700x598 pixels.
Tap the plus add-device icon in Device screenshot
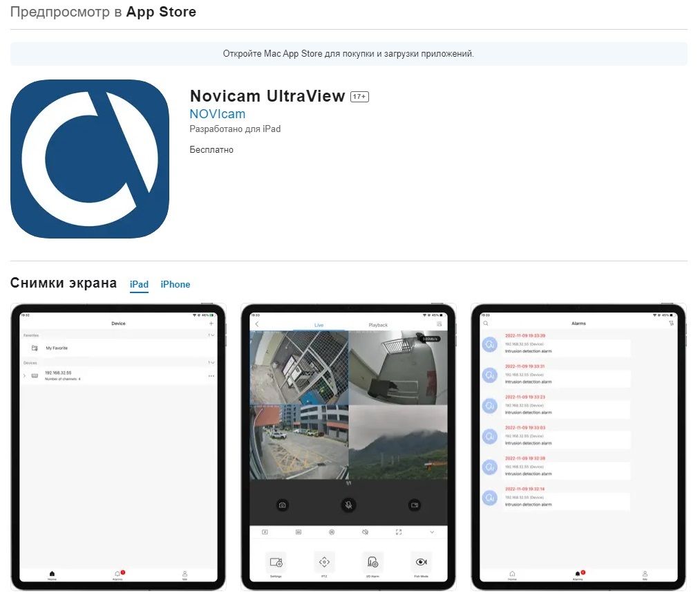click(x=211, y=324)
